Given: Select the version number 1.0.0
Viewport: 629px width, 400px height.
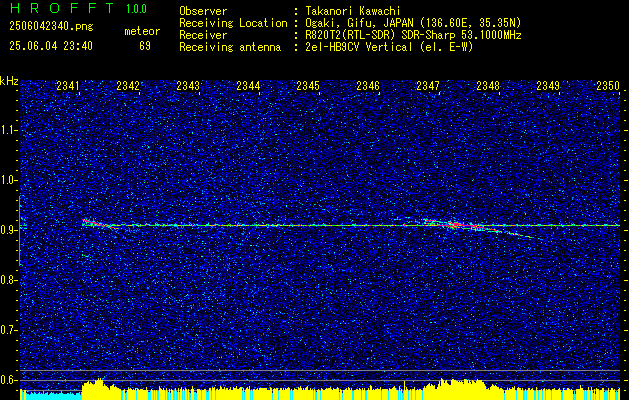Looking at the screenshot, I should point(136,9).
